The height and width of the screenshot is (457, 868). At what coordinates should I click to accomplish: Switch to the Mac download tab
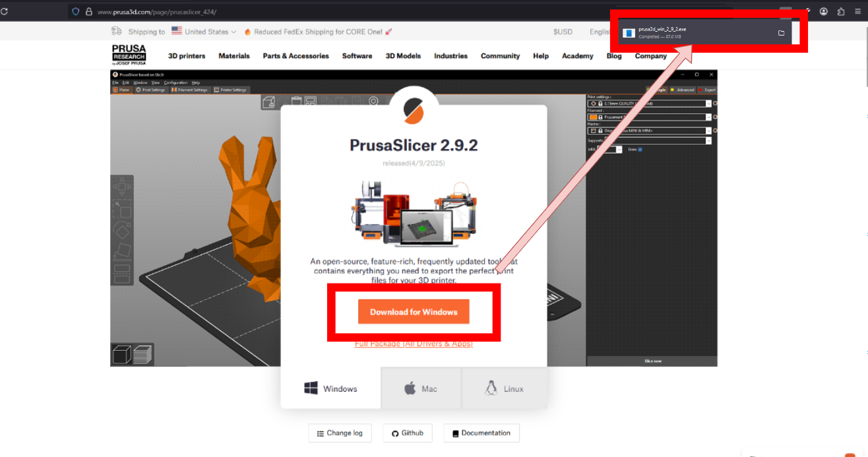tap(421, 388)
